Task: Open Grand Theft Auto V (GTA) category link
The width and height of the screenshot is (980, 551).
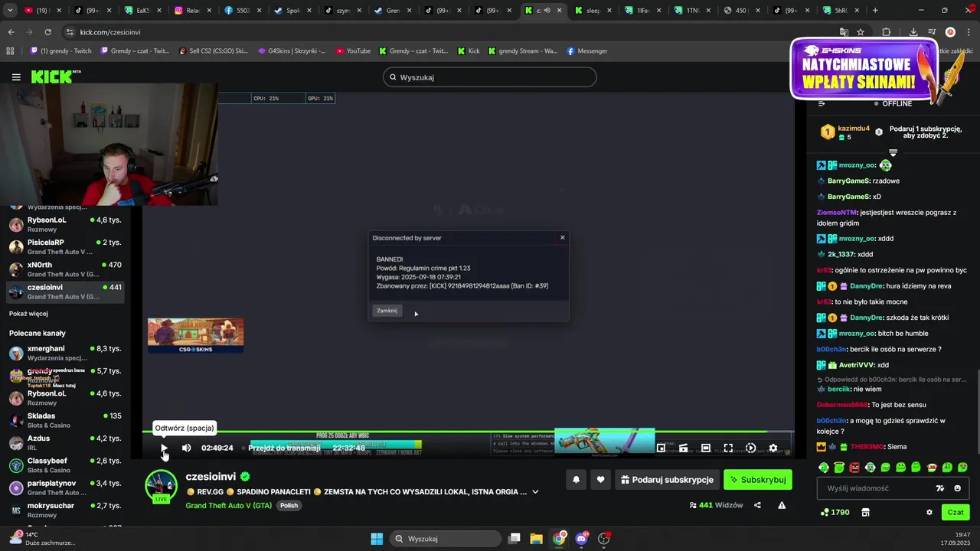Action: (229, 505)
